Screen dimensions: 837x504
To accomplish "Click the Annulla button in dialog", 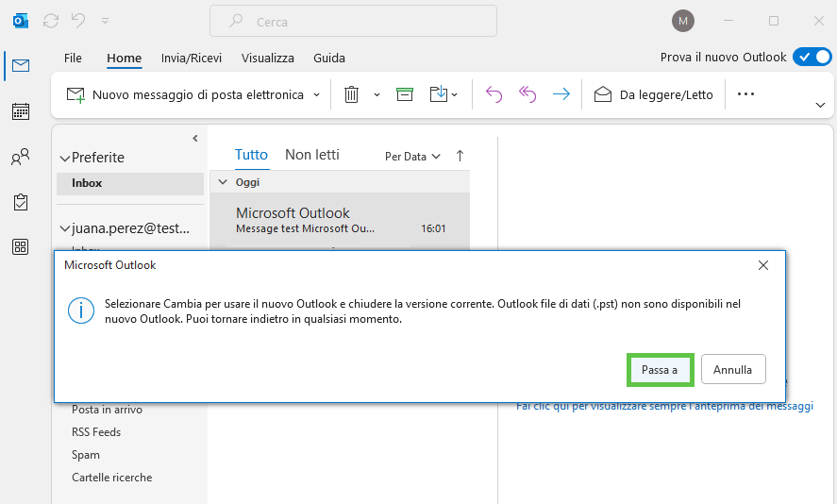I will tap(733, 369).
